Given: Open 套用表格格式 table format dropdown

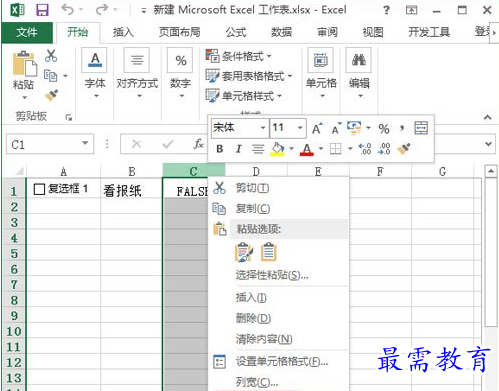Looking at the screenshot, I should click(249, 76).
